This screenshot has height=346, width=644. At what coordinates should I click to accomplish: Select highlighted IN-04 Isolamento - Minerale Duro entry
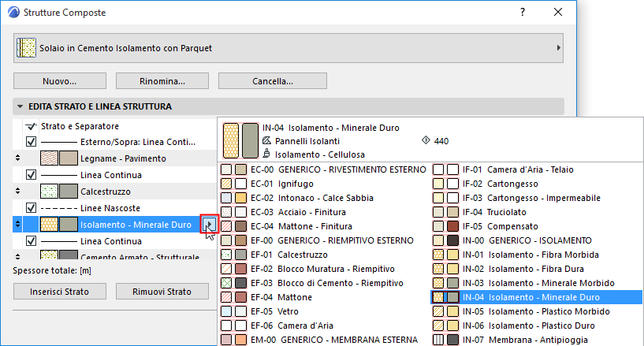coord(536,297)
